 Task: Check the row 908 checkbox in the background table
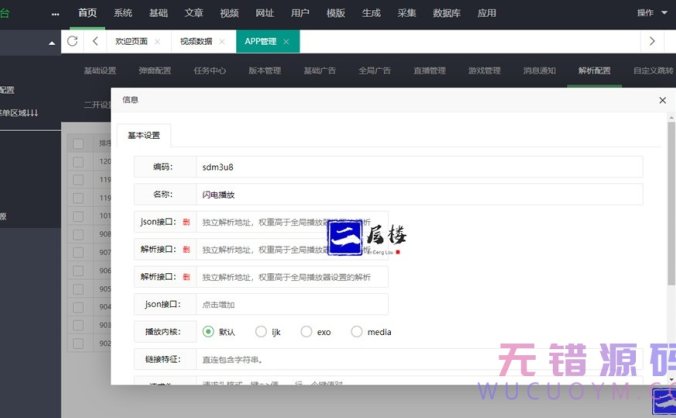78,234
